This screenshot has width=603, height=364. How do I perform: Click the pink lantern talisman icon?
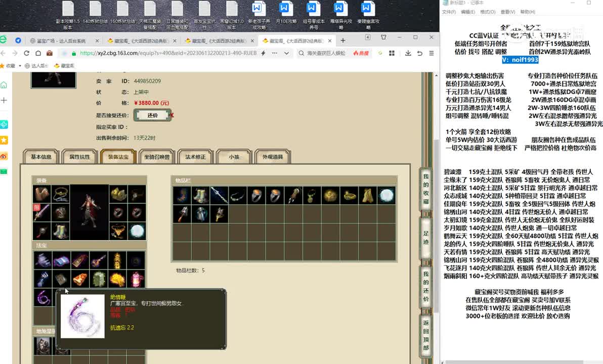[x=136, y=279]
